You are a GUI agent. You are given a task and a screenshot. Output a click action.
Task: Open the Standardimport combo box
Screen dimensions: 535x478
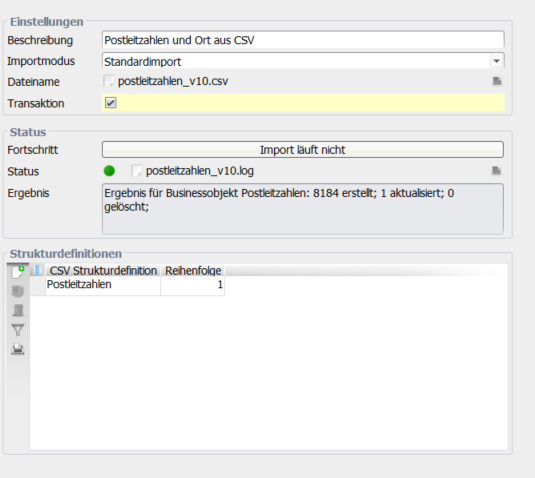click(303, 61)
